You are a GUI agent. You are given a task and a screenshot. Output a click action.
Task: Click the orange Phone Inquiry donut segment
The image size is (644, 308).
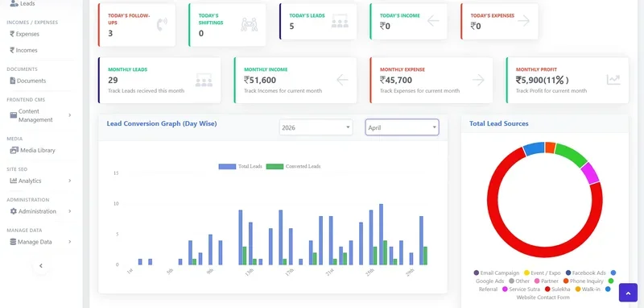pos(550,148)
